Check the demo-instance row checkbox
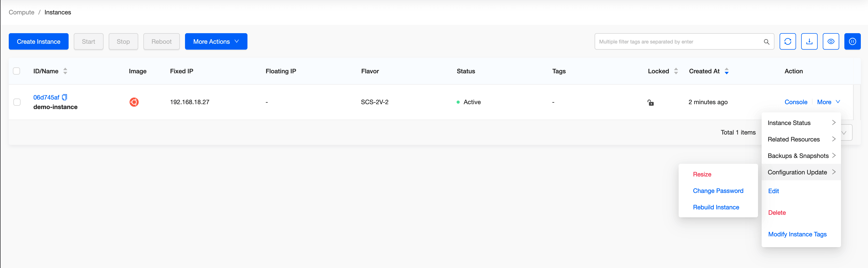Viewport: 868px width, 268px height. pyautogui.click(x=17, y=102)
